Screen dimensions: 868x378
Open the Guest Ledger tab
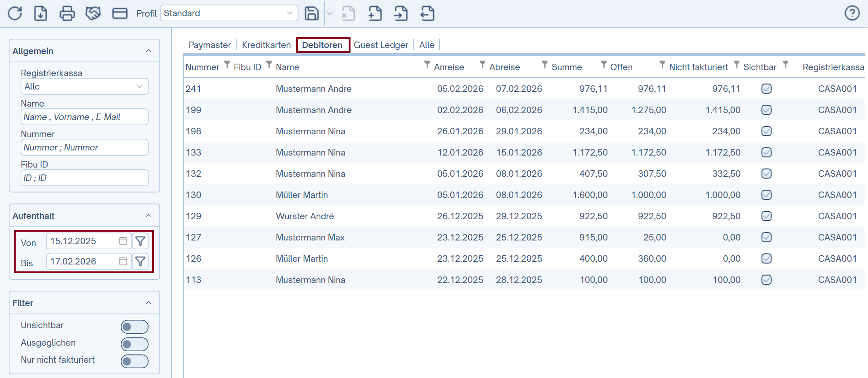pos(381,45)
